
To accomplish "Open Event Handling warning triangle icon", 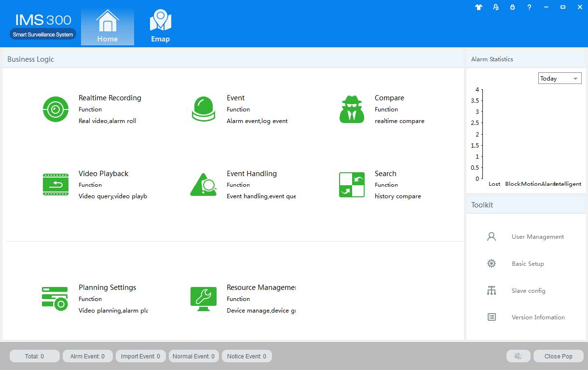I will (x=203, y=185).
